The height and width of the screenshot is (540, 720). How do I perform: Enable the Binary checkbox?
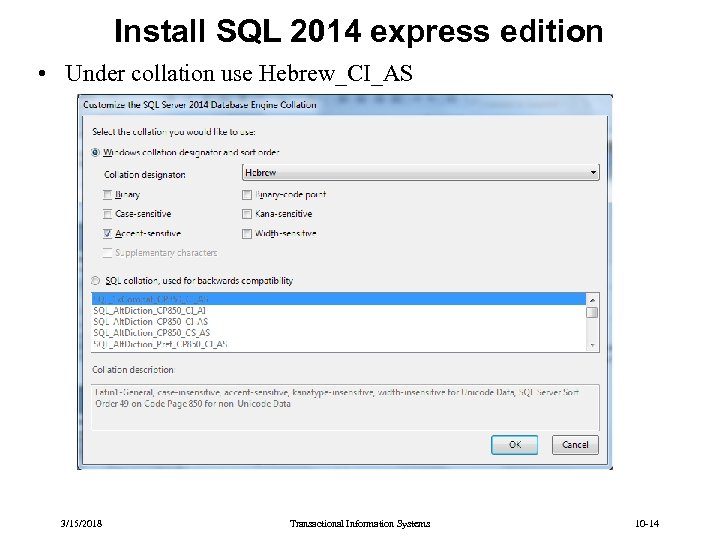click(107, 195)
